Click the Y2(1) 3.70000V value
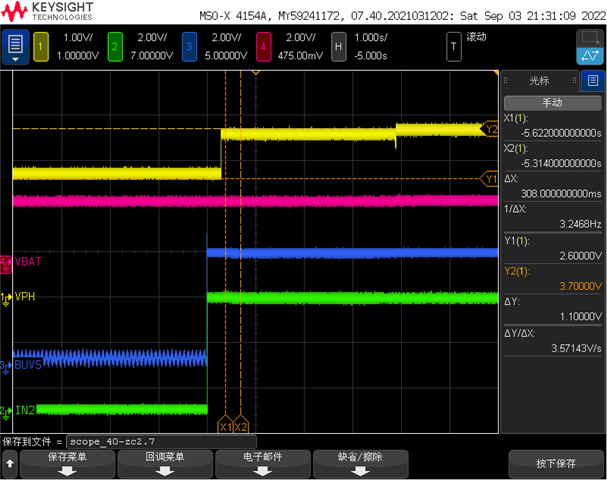 (580, 286)
